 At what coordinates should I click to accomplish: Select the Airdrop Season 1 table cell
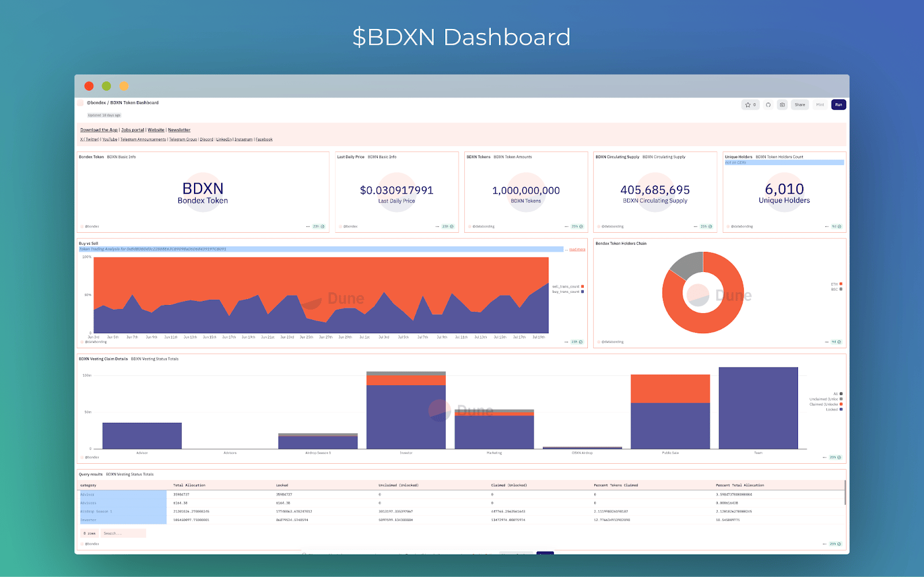pos(123,512)
